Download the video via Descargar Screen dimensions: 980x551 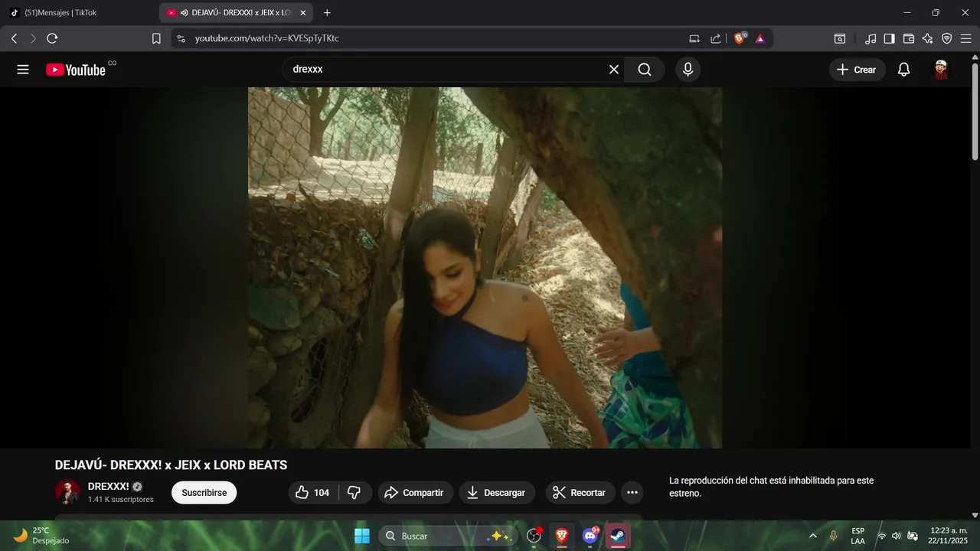497,493
